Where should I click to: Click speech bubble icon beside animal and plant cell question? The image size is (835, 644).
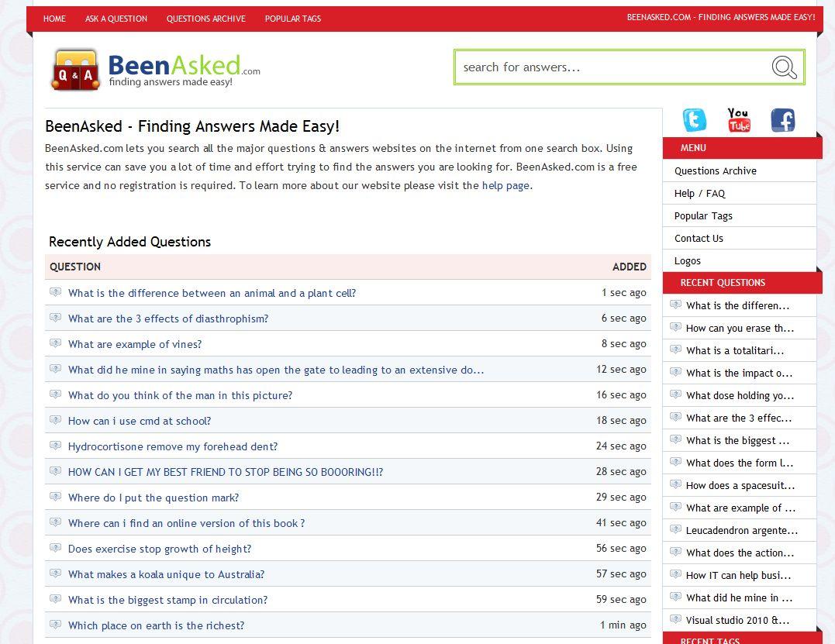tap(55, 292)
